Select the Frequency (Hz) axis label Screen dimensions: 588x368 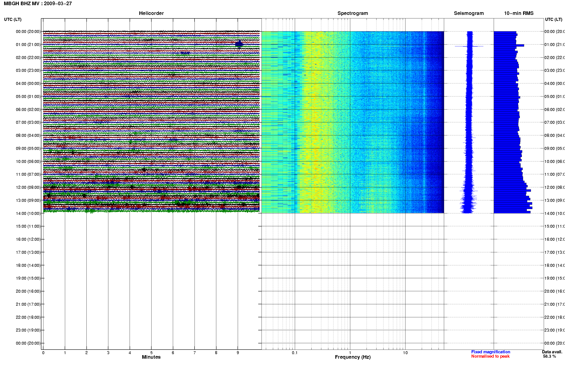point(353,357)
